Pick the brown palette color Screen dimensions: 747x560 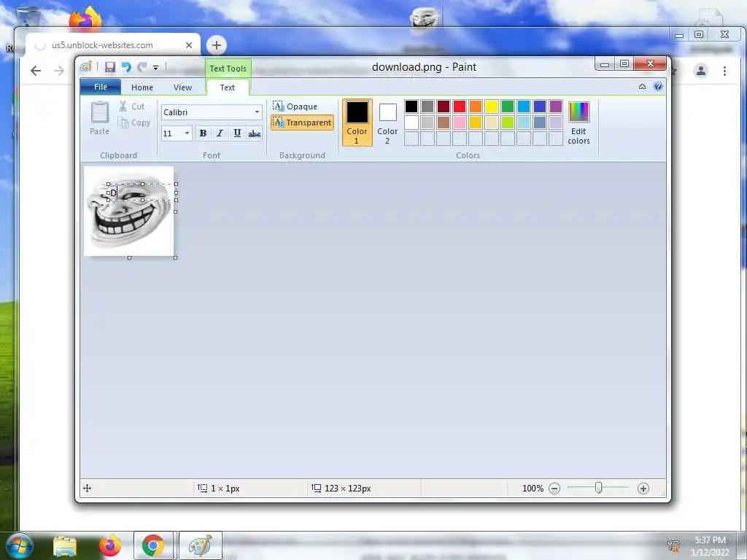pos(444,122)
